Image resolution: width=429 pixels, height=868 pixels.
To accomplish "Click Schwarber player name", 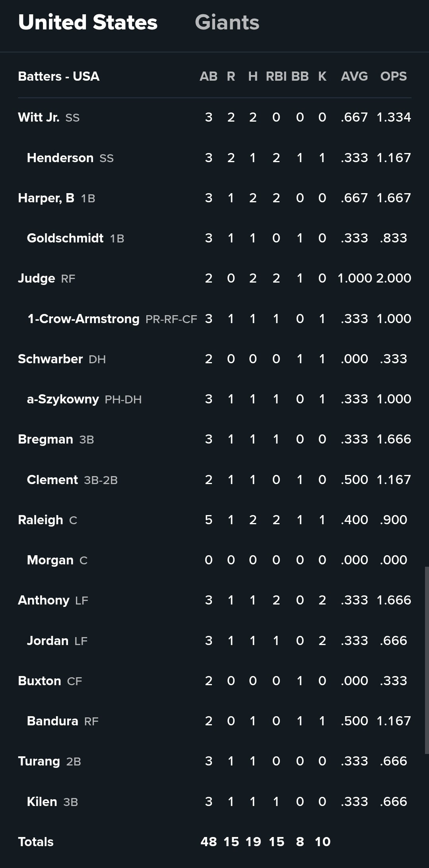I will (50, 359).
